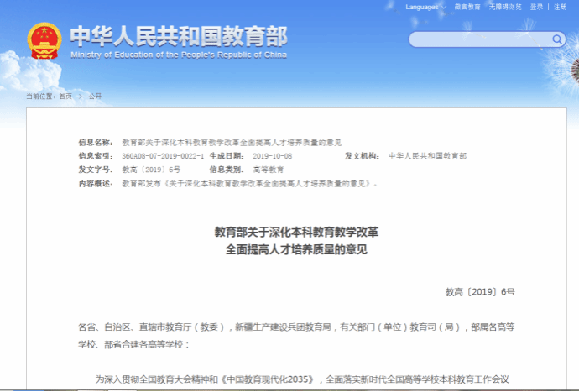Click the 发文机构 value 中华人民共和国教育部
This screenshot has width=579, height=392.
pyautogui.click(x=427, y=156)
